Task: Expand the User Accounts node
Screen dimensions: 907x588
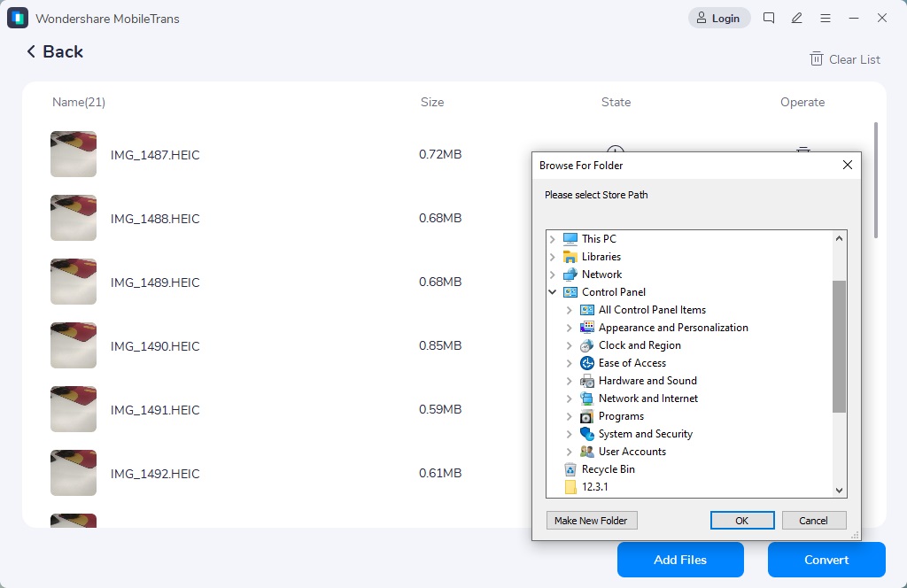Action: coord(570,452)
